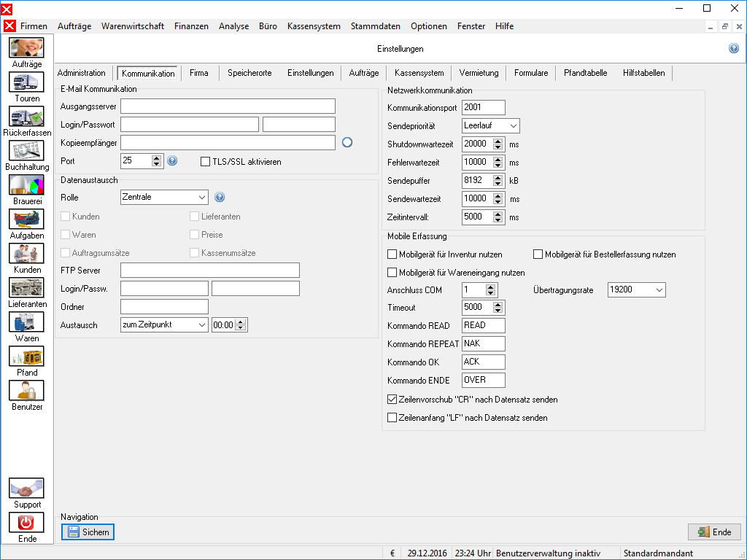Click the Ausgangsserver input field
The image size is (747, 560).
[228, 106]
